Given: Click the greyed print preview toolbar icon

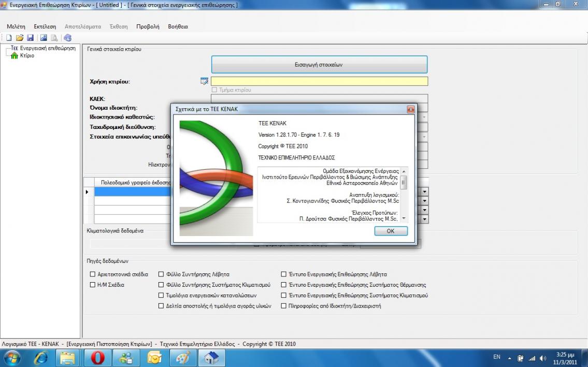Looking at the screenshot, I should coord(54,37).
